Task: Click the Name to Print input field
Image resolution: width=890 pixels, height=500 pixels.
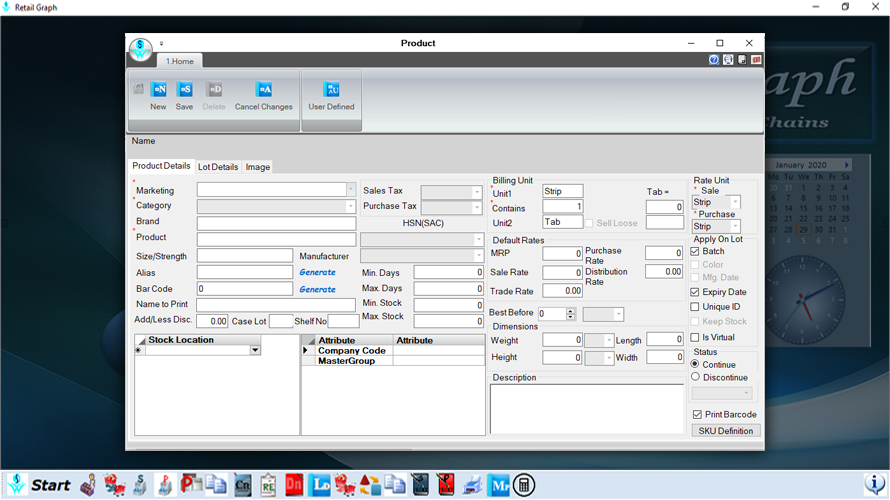Action: coord(276,305)
